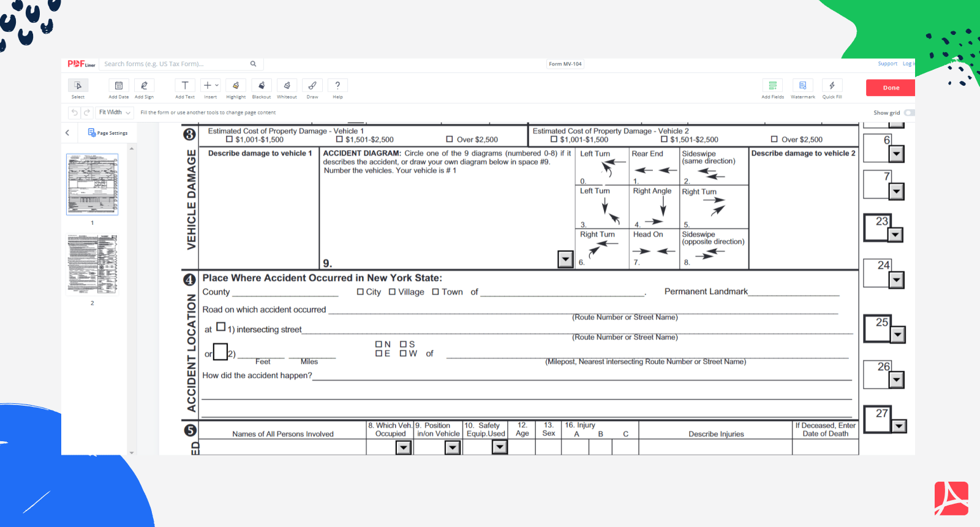Open the Fit Width zoom dropdown

[x=115, y=113]
